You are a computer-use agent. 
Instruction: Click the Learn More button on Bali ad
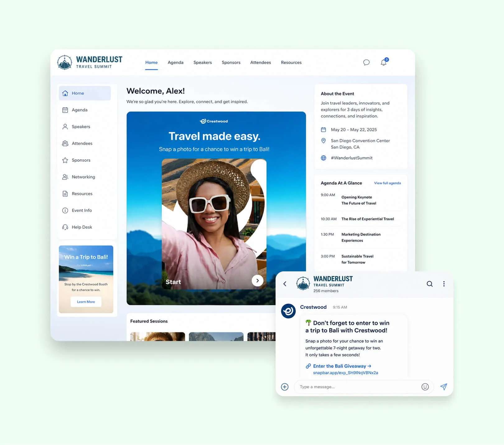coord(86,302)
